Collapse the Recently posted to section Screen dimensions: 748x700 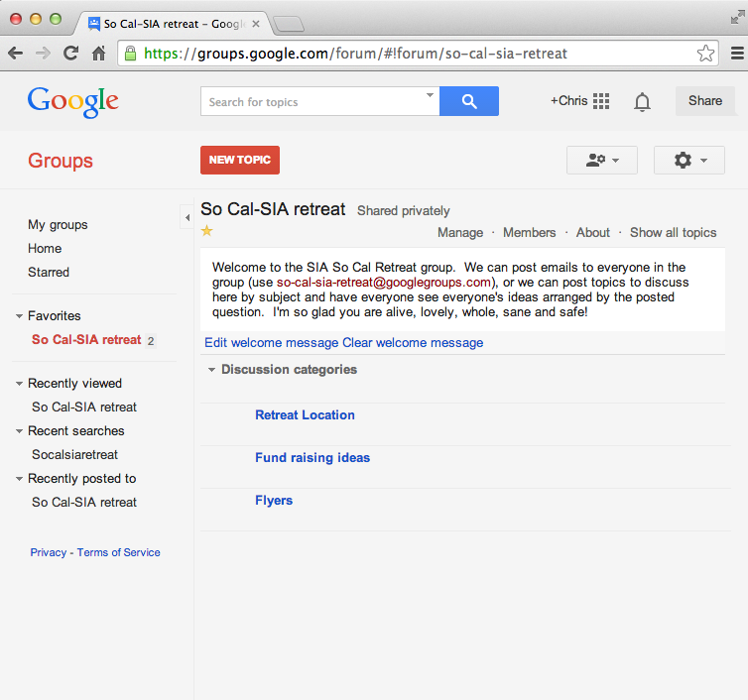point(19,479)
